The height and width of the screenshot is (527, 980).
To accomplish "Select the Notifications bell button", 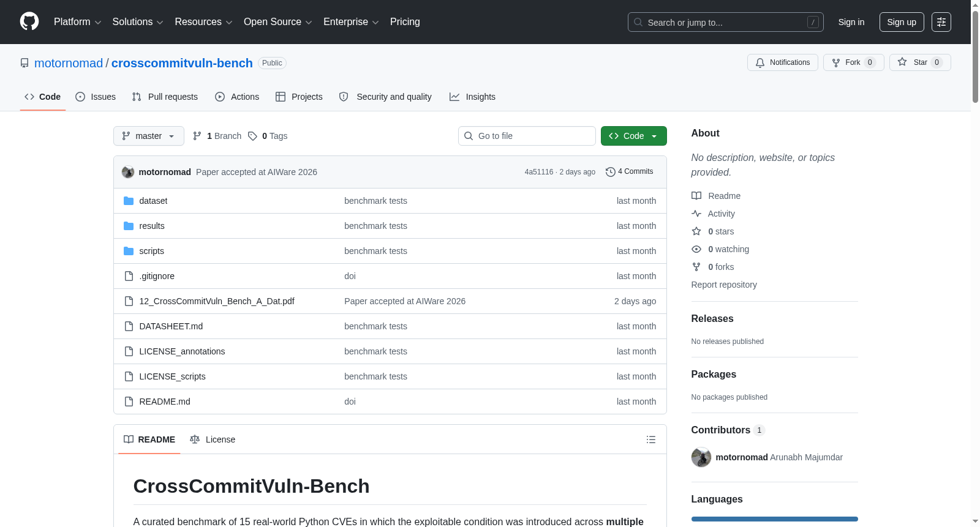I will click(x=783, y=62).
